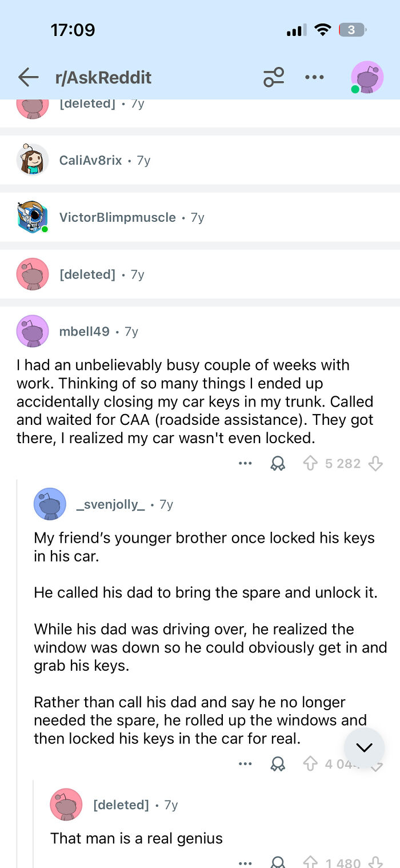
Task: Open _svenjolly_'s username link
Action: pyautogui.click(x=110, y=504)
